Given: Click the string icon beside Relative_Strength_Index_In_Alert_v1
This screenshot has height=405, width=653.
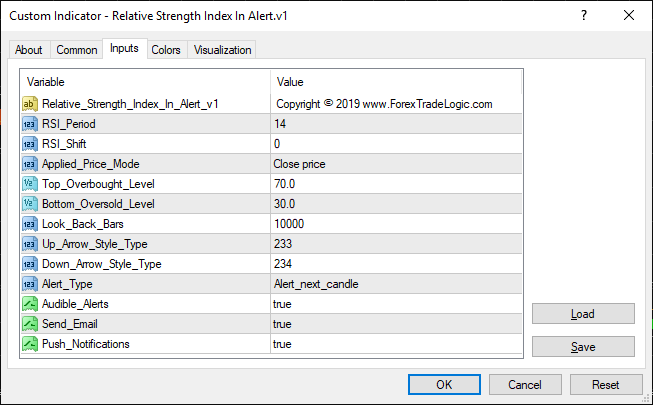Looking at the screenshot, I should coord(30,104).
